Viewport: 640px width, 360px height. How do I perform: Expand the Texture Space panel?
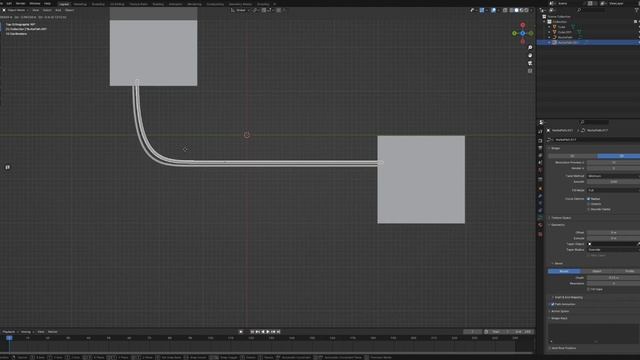tap(561, 218)
